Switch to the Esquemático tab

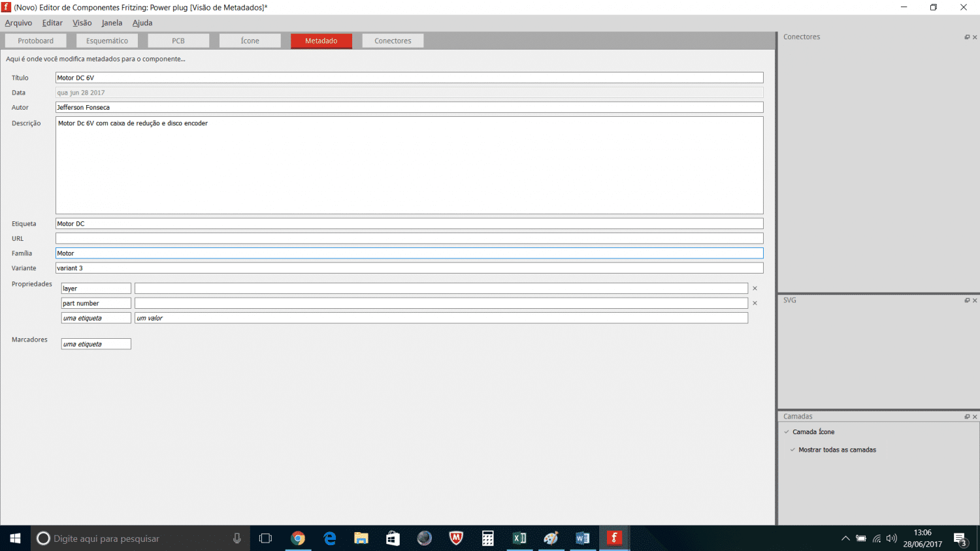(107, 40)
